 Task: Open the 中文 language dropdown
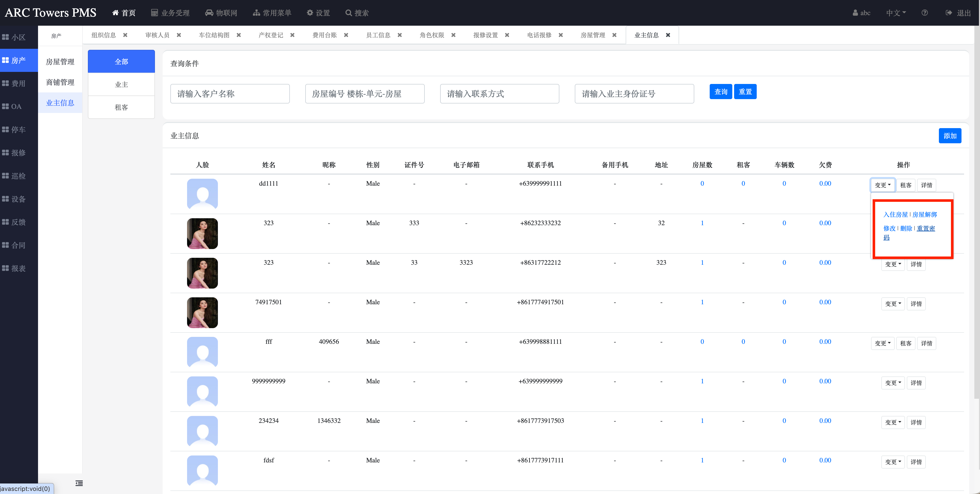click(x=895, y=13)
